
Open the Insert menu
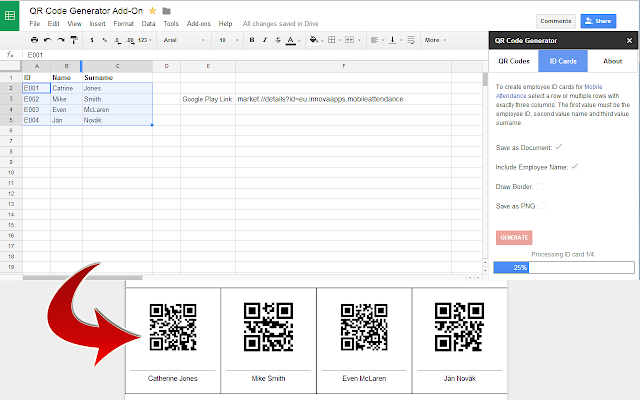click(x=97, y=24)
